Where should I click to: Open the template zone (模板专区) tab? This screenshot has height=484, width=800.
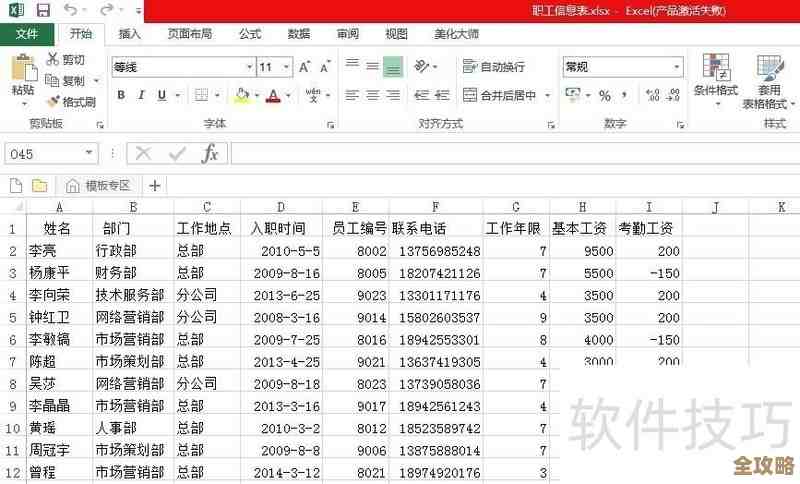(x=98, y=185)
